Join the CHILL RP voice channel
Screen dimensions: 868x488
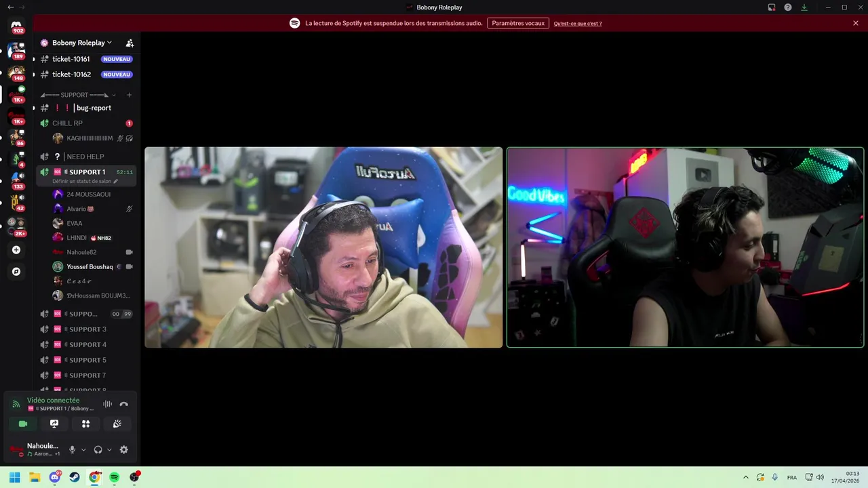pyautogui.click(x=86, y=123)
